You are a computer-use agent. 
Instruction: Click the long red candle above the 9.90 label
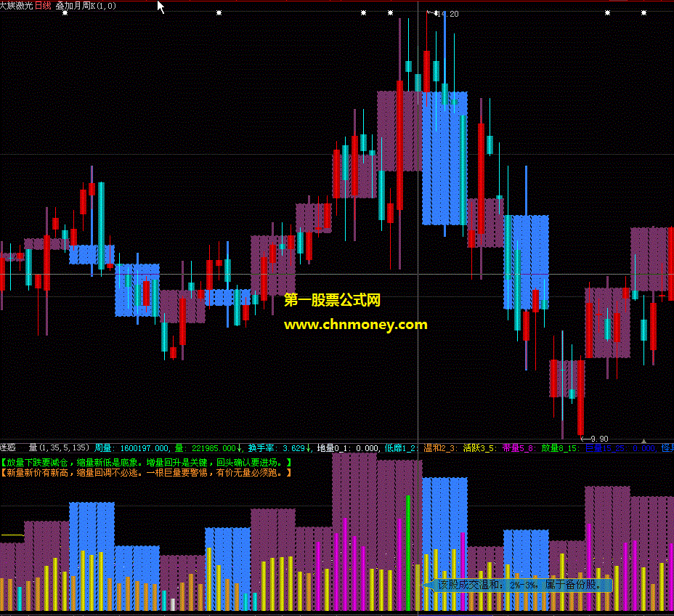tap(581, 397)
